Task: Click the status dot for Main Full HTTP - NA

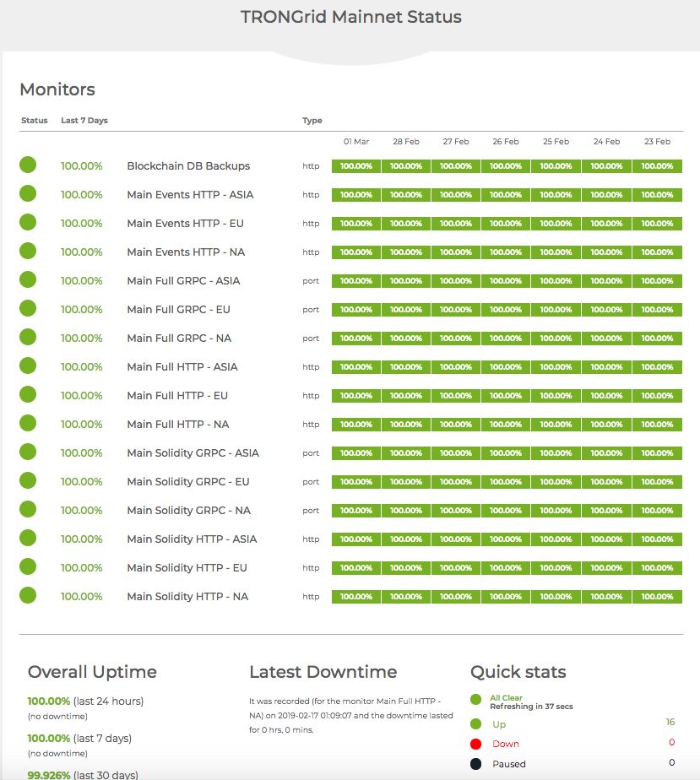Action: point(28,423)
